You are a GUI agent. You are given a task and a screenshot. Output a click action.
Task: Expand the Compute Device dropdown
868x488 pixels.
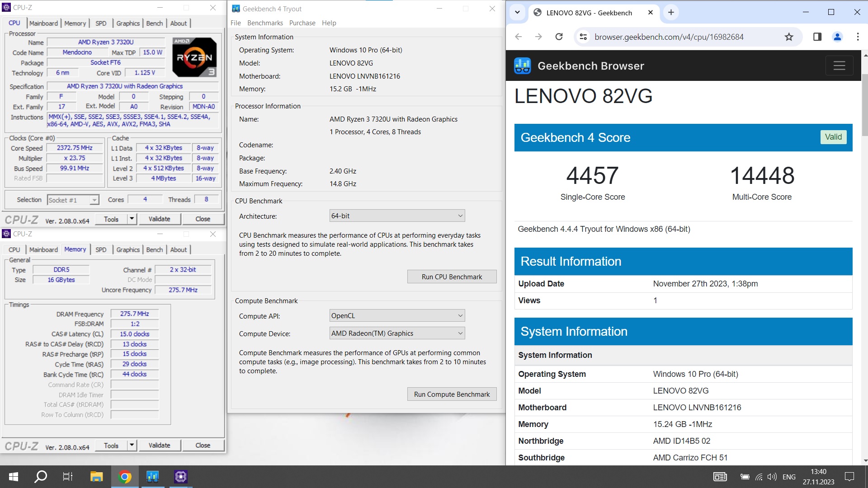click(397, 333)
